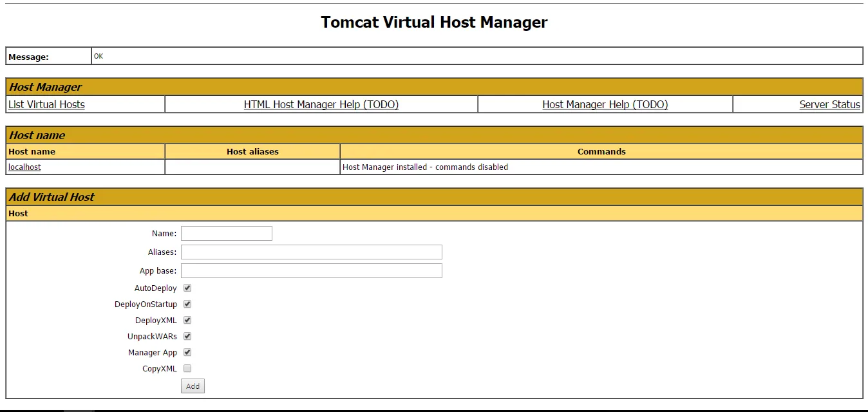Image resolution: width=868 pixels, height=412 pixels.
Task: Click the 'Host Manager installed - commands disabled' text
Action: [x=425, y=167]
